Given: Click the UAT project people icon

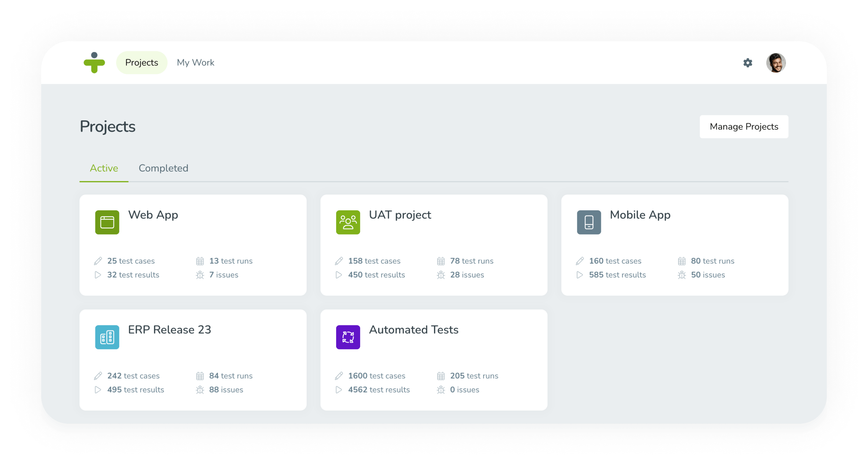Looking at the screenshot, I should click(348, 222).
